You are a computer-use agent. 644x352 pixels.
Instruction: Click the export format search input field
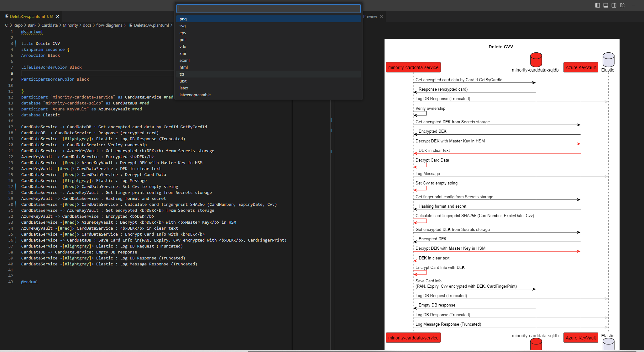(268, 9)
